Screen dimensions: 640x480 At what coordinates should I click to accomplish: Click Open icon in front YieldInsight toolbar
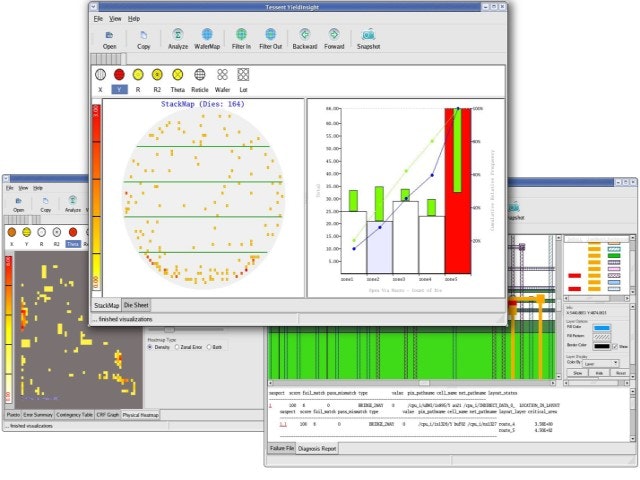pos(109,35)
